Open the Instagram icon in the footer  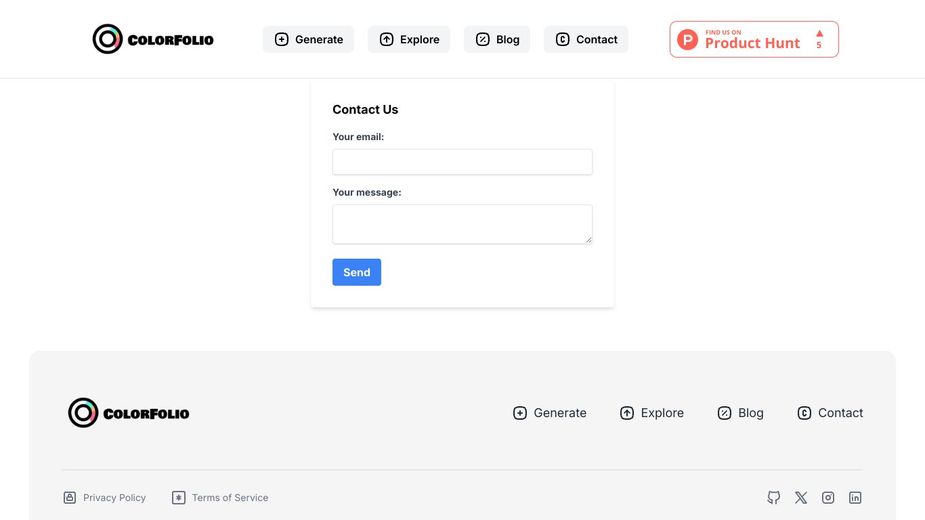(x=828, y=498)
